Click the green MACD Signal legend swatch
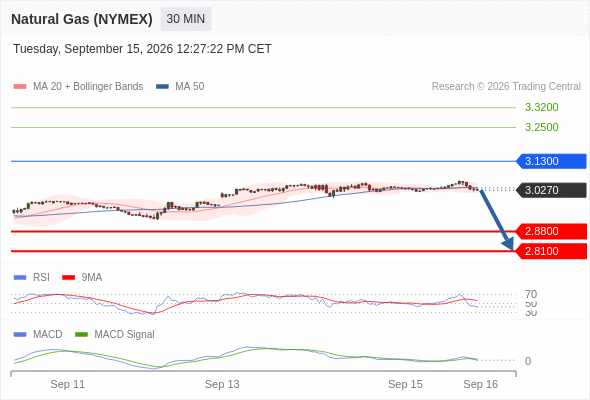 point(81,335)
